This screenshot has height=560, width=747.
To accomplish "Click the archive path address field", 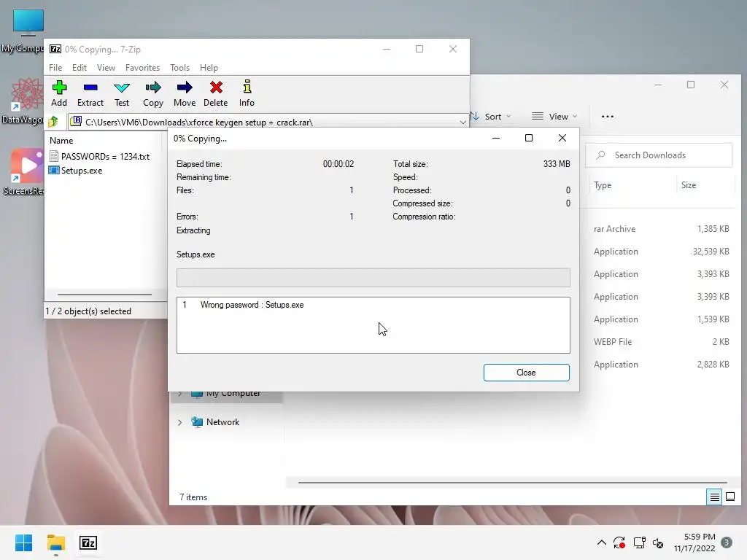I will pyautogui.click(x=267, y=122).
